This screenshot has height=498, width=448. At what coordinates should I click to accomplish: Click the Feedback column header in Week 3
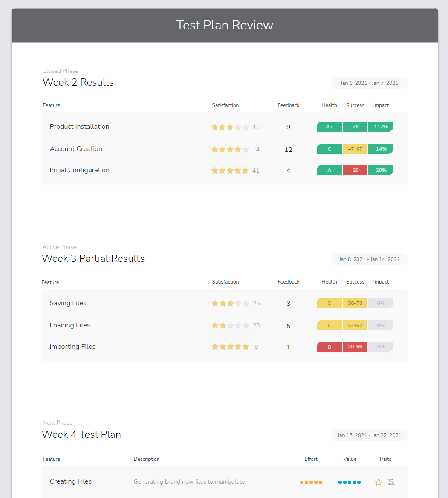pyautogui.click(x=289, y=282)
